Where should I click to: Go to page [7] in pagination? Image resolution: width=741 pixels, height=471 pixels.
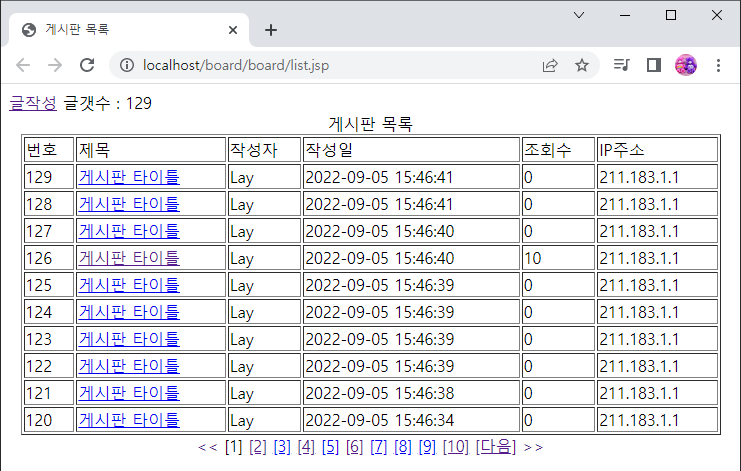pyautogui.click(x=379, y=447)
